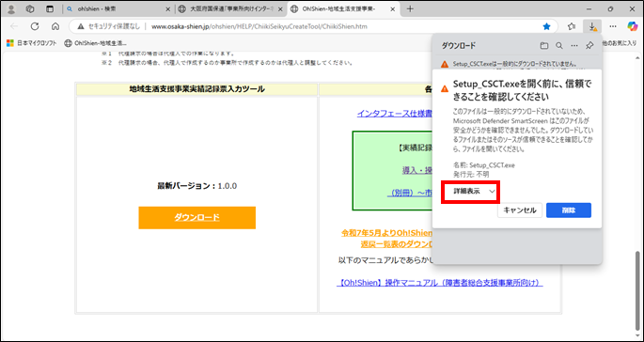Open the インタフェース仕様書 link
The width and height of the screenshot is (644, 342).
point(394,114)
